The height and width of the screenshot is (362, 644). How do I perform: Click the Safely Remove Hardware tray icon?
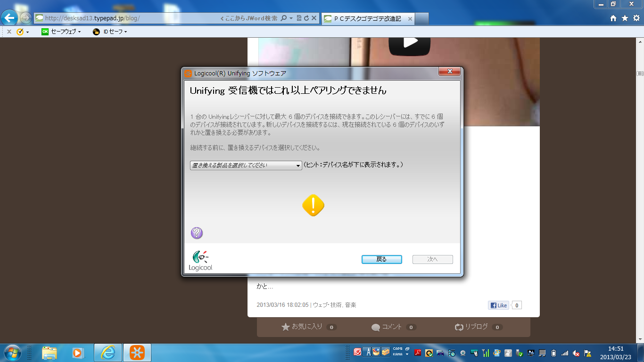click(520, 353)
